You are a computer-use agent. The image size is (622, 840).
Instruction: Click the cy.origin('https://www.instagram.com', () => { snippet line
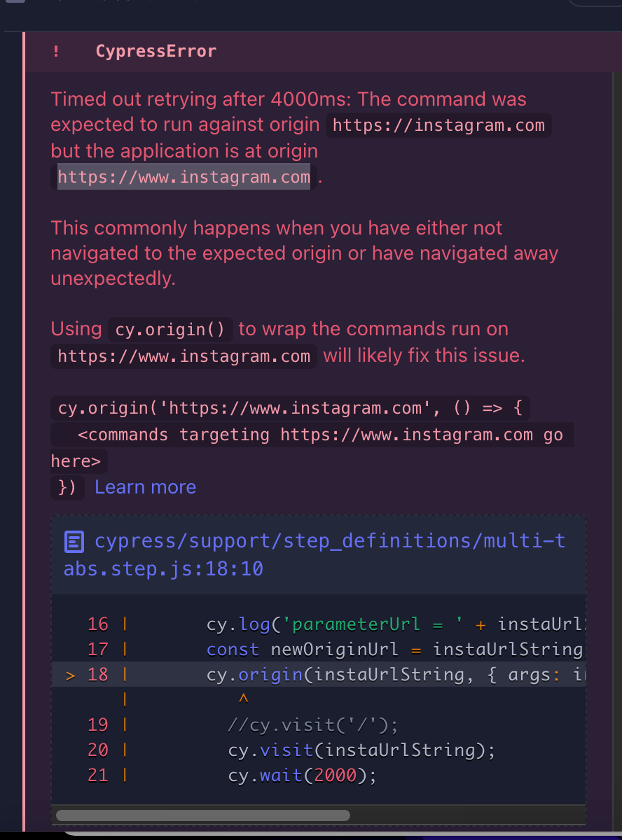[x=291, y=407]
